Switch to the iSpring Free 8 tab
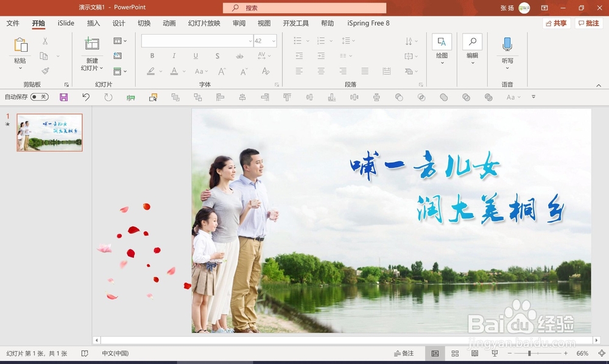609x364 pixels. click(x=368, y=23)
